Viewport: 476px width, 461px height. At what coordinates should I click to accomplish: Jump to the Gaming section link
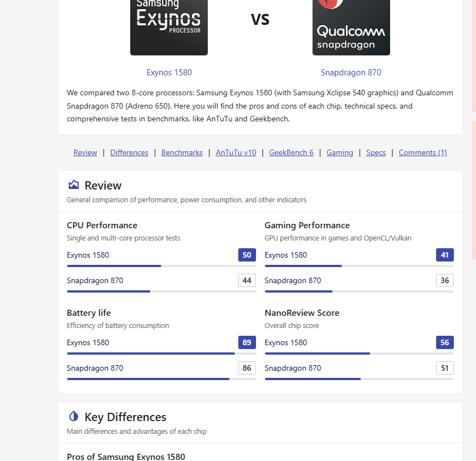pyautogui.click(x=340, y=152)
